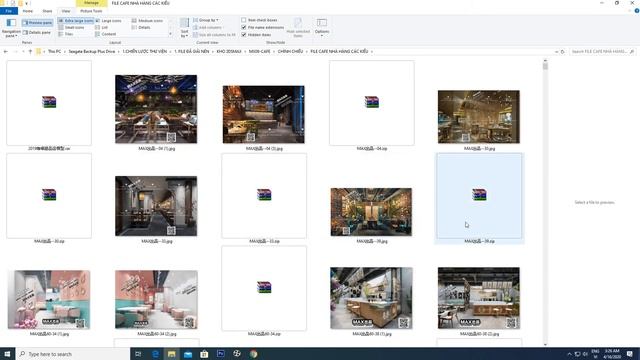Click the vertical scrollbar thumb
640x360 pixels.
(x=545, y=66)
